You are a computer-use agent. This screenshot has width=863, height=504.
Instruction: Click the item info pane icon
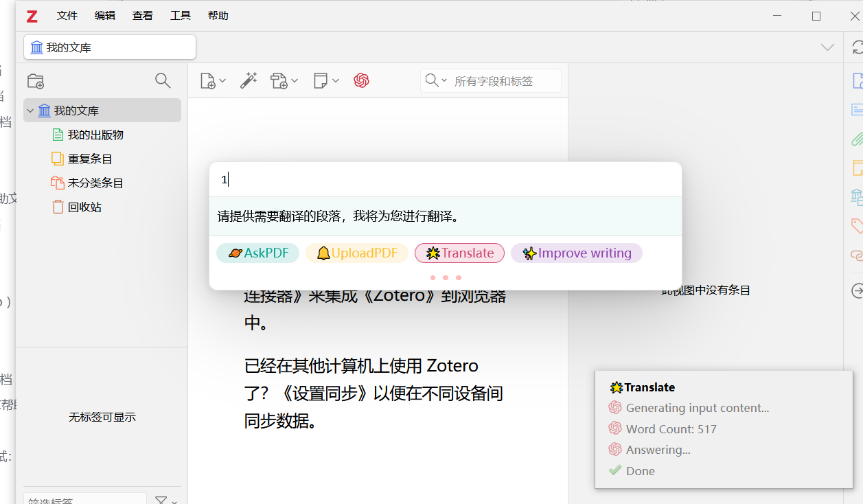pyautogui.click(x=857, y=81)
